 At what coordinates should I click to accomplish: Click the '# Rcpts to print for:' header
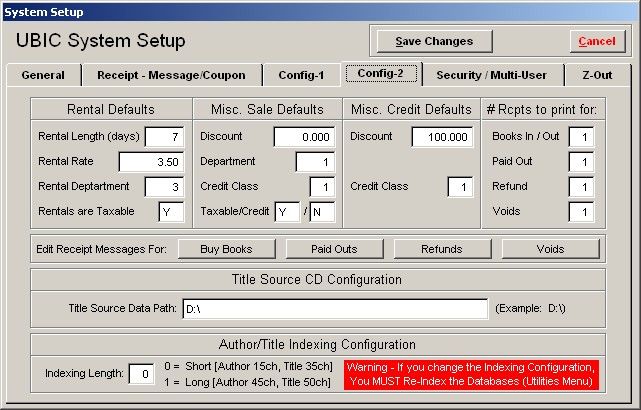[542, 109]
